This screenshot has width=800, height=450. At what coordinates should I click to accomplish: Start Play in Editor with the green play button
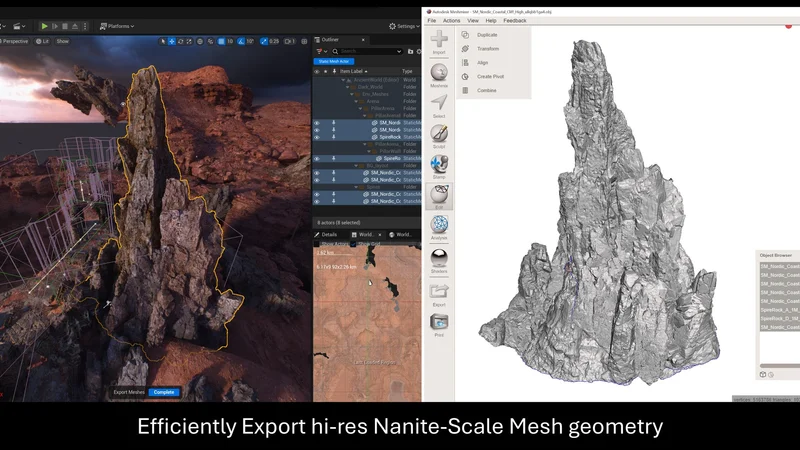44,26
